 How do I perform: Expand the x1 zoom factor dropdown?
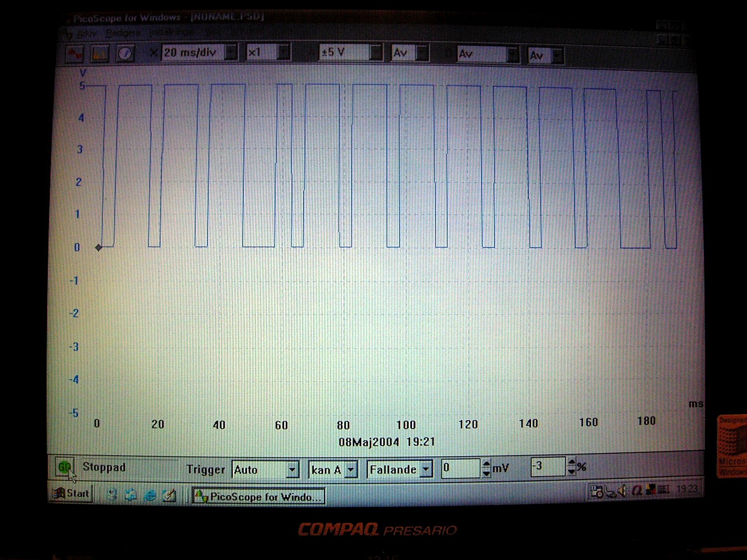point(283,53)
